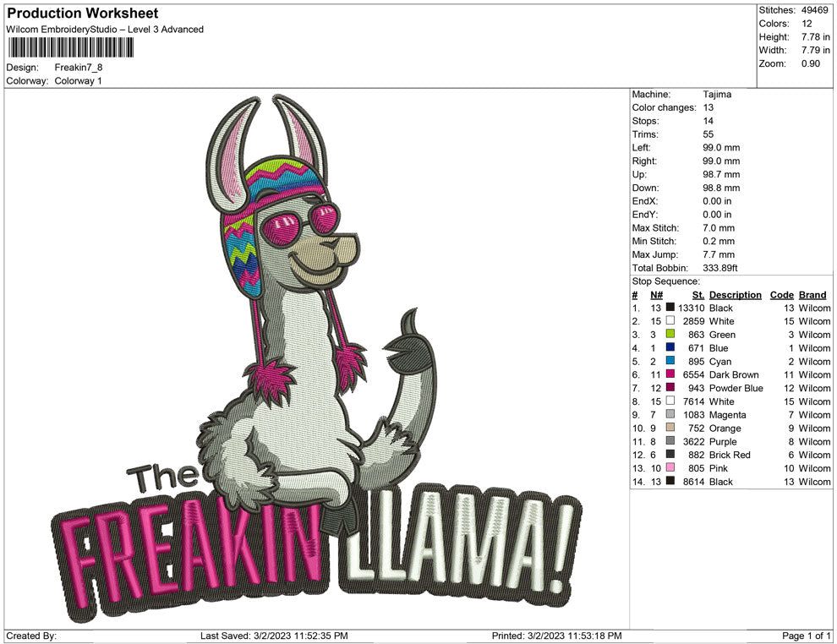Click the Page 1 of 1 indicator

806,636
